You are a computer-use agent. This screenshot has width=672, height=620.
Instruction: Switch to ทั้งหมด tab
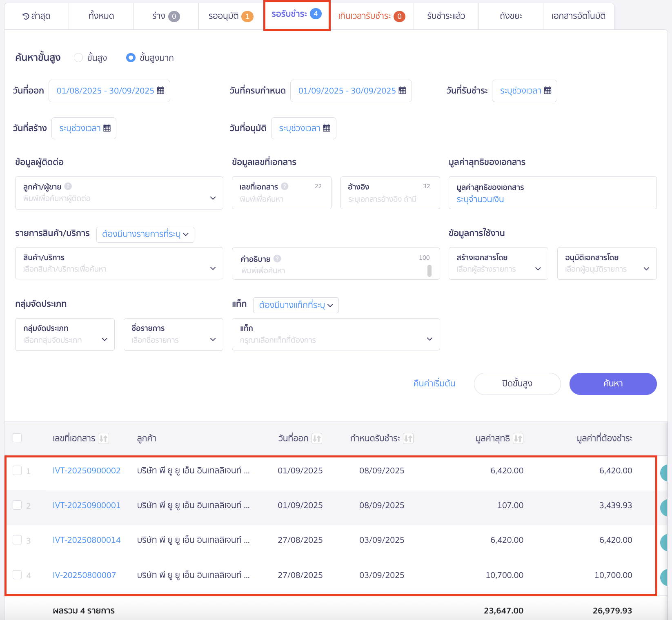(101, 16)
